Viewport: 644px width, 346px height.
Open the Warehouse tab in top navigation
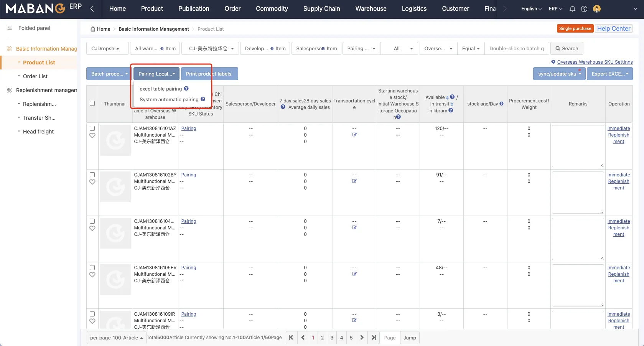point(371,9)
